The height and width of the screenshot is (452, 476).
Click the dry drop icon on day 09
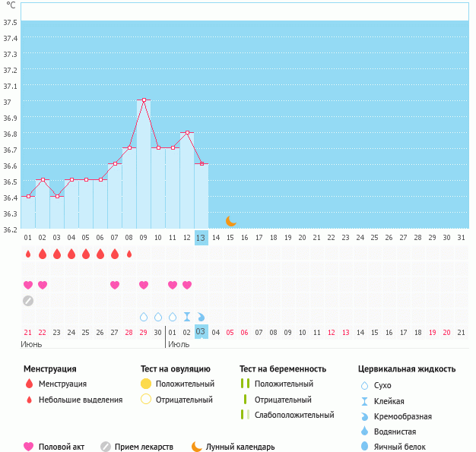point(144,317)
